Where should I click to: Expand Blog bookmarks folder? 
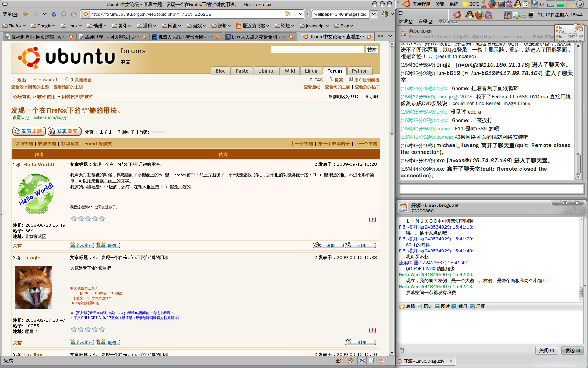(344, 26)
